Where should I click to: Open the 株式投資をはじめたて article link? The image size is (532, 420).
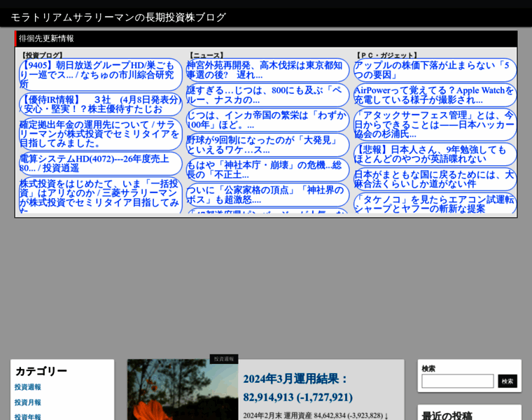(100, 195)
